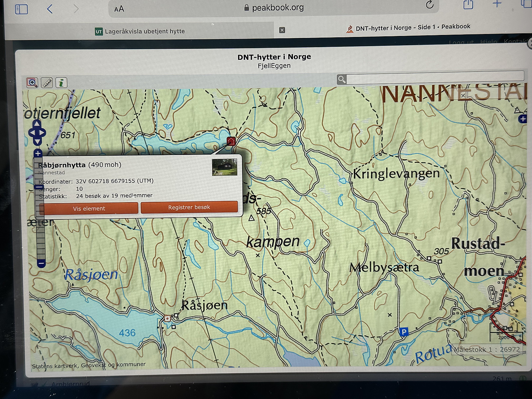Viewport: 532px width, 399px height.
Task: Click the Hjelp link
Action: (x=488, y=42)
